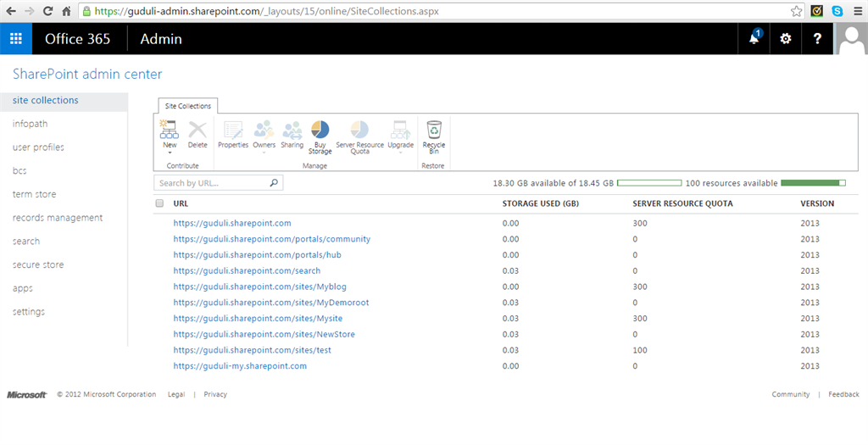Open secure store in the sidebar
This screenshot has width=868, height=445.
point(38,264)
